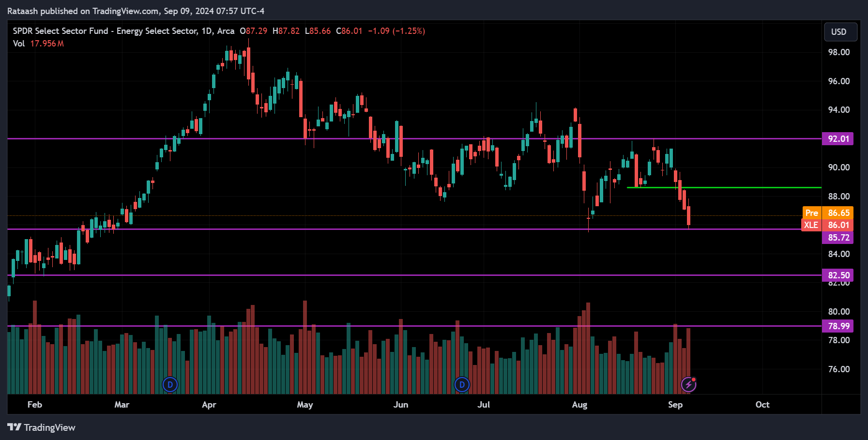Click the high value H87.82
Image resolution: width=868 pixels, height=440 pixels.
286,31
